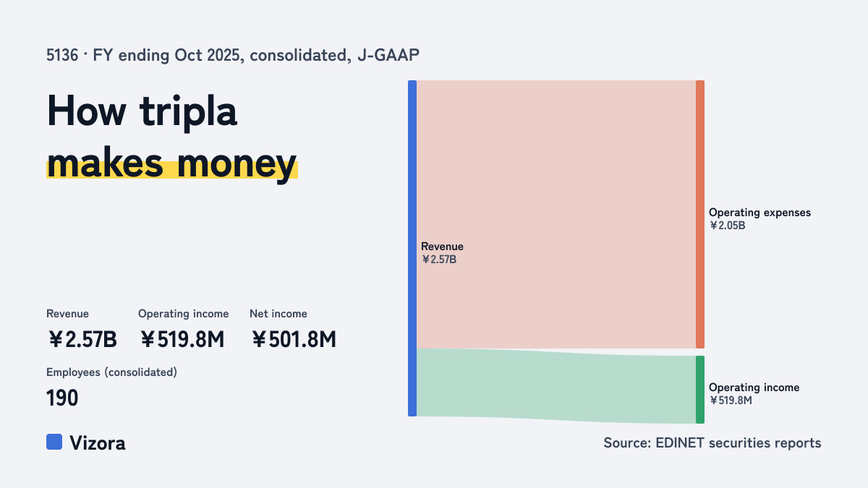Click the Revenue ¥2.57B stat figure
Viewport: 868px width, 488px height.
click(82, 339)
